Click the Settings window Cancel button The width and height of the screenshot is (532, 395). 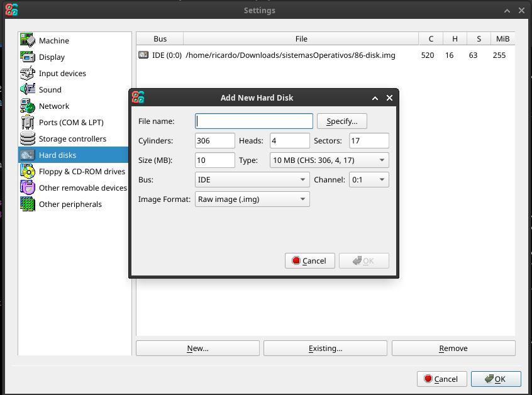[x=441, y=379]
